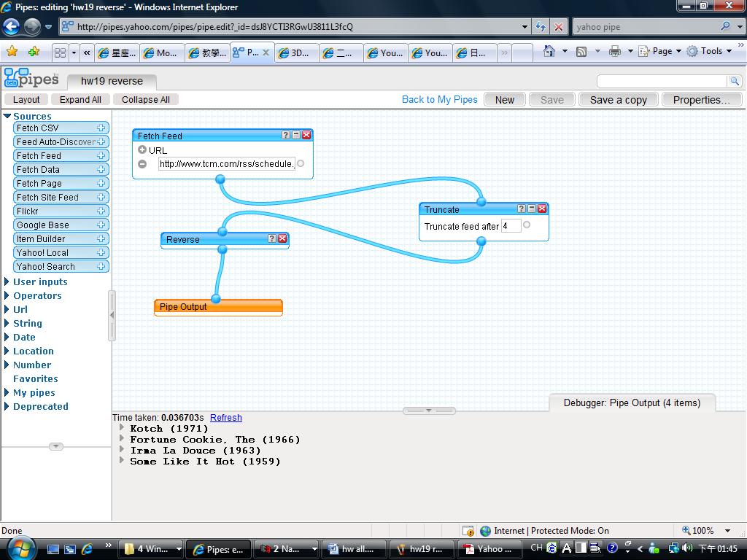
Task: Collapse the Sources category
Action: pyautogui.click(x=7, y=116)
